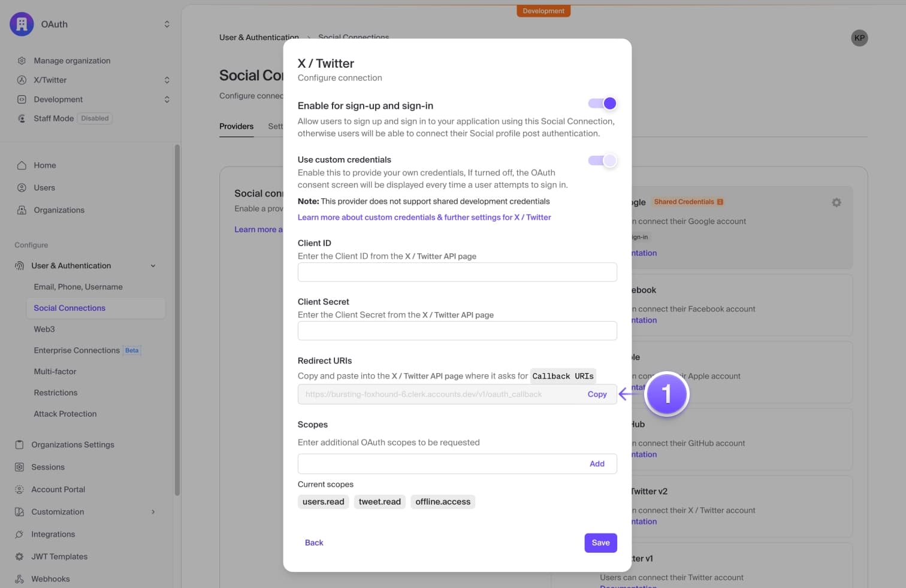Turn off the Use custom credentials toggle

coord(602,160)
